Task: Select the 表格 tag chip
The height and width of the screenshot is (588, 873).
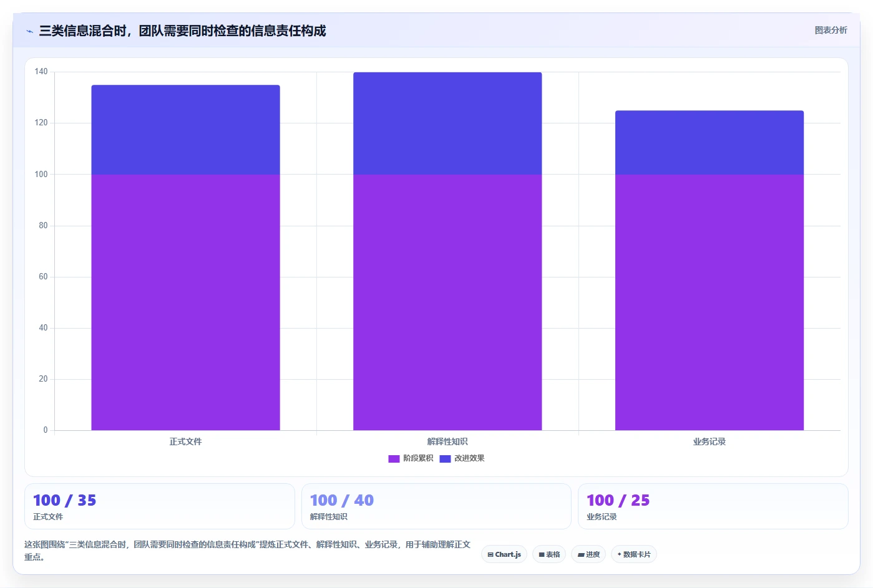Action: (549, 554)
